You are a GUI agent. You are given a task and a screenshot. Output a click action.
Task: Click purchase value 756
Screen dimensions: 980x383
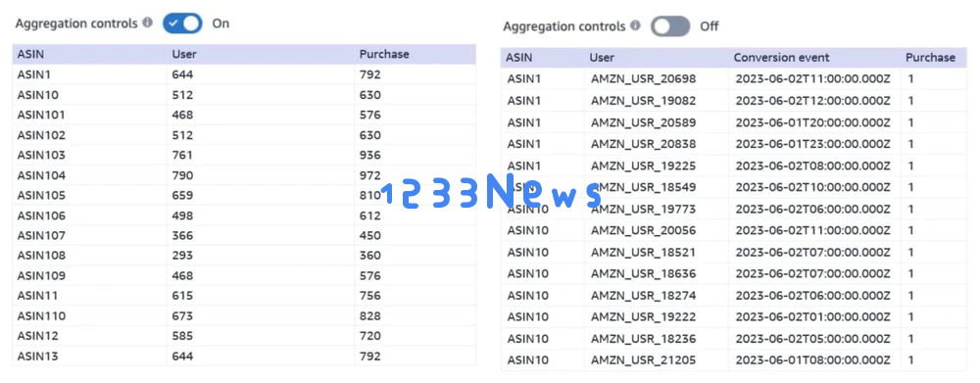pos(370,296)
